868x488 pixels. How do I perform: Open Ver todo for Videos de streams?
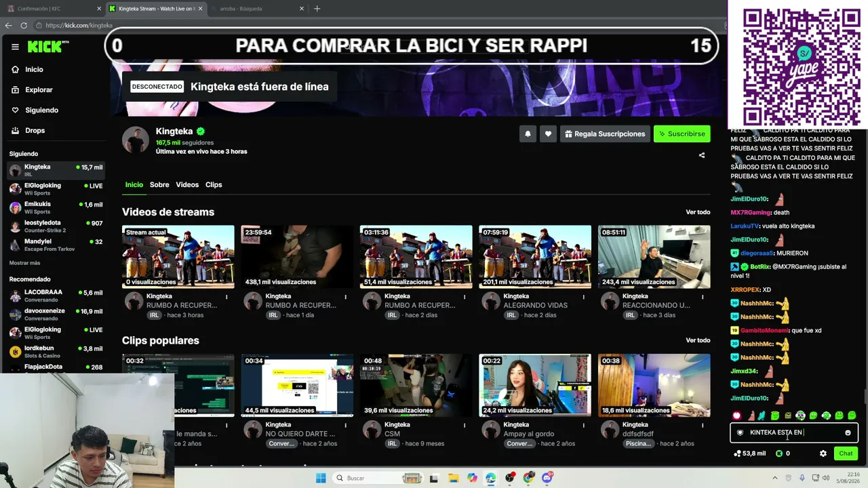pos(698,212)
